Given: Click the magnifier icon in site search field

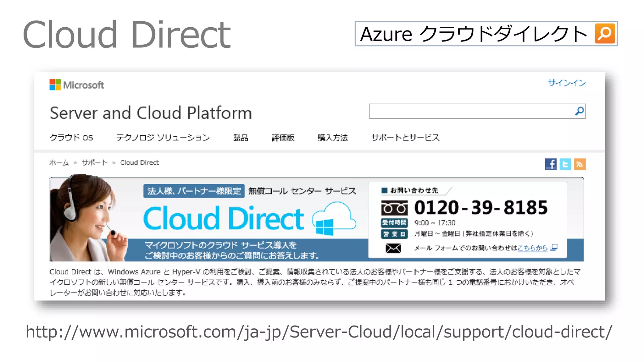Looking at the screenshot, I should (x=579, y=111).
